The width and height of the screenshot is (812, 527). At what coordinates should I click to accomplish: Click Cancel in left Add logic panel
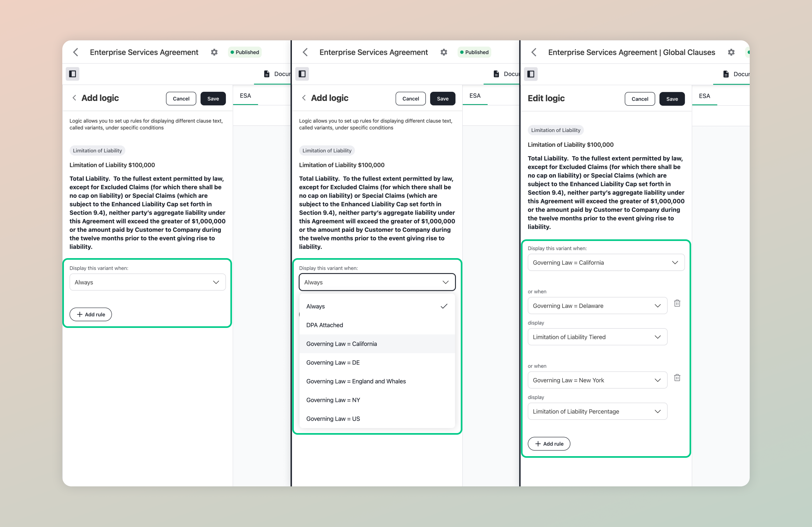point(181,98)
